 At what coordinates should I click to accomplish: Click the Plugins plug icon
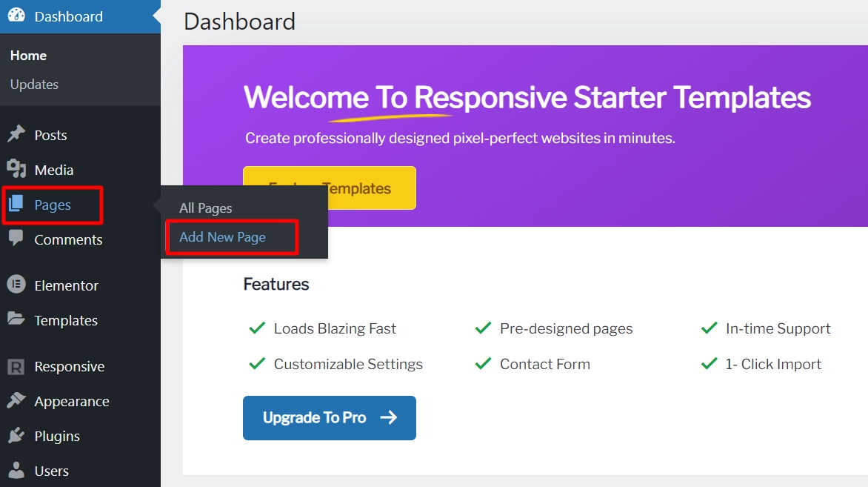pos(16,435)
